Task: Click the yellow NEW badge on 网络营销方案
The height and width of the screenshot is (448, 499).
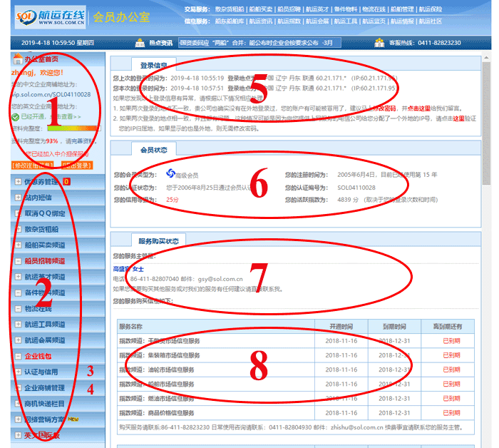Action: pyautogui.click(x=73, y=419)
